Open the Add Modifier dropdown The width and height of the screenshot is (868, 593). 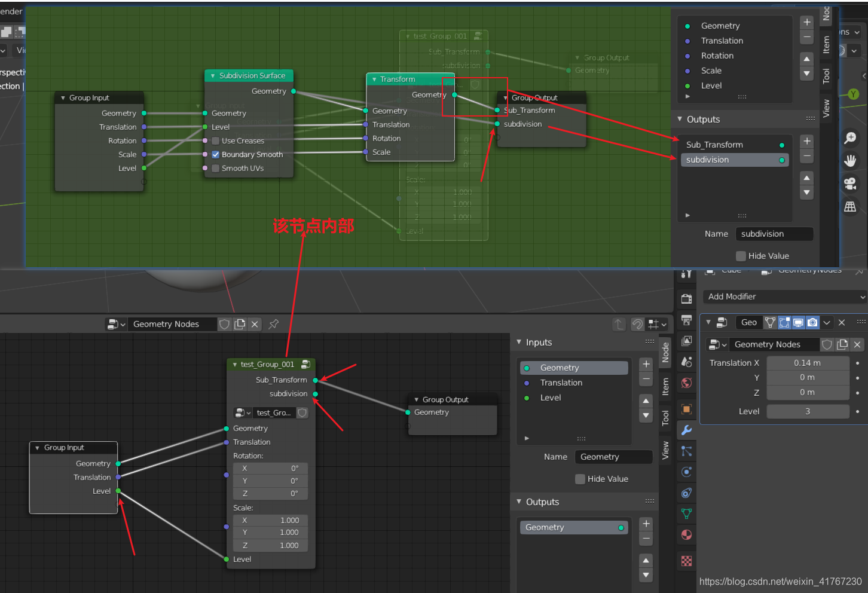tap(785, 296)
